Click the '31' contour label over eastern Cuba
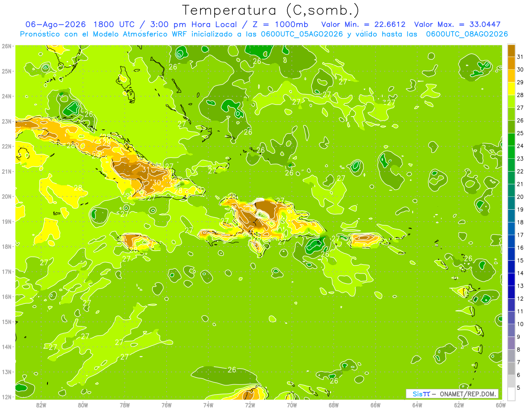The width and height of the screenshot is (532, 411). click(x=146, y=169)
